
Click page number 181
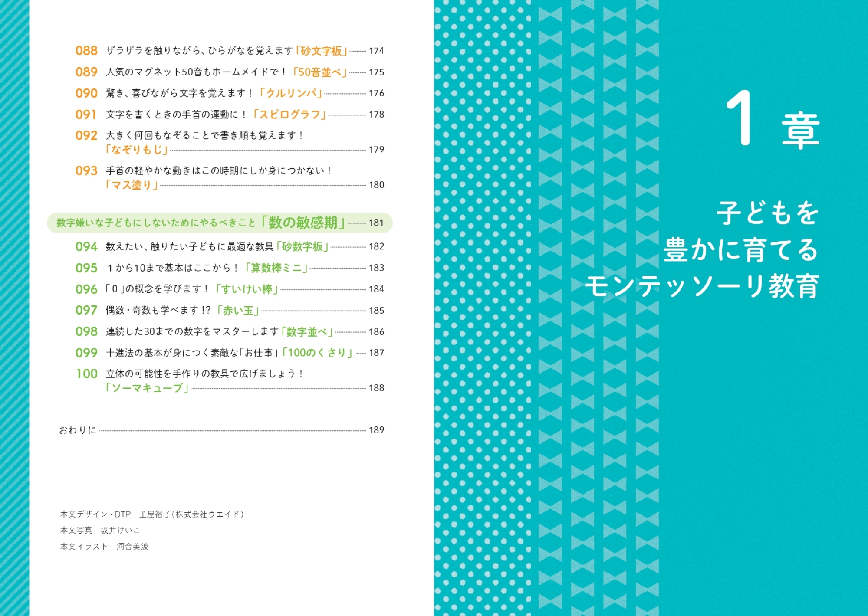point(376,223)
